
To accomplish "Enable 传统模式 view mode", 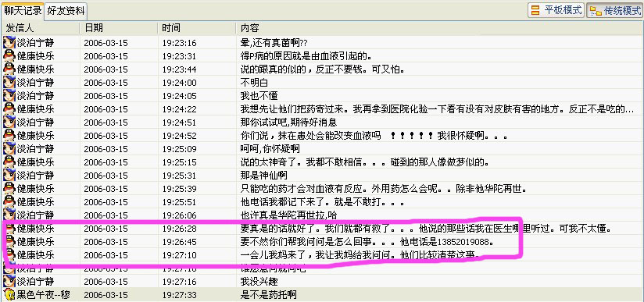I will [614, 11].
